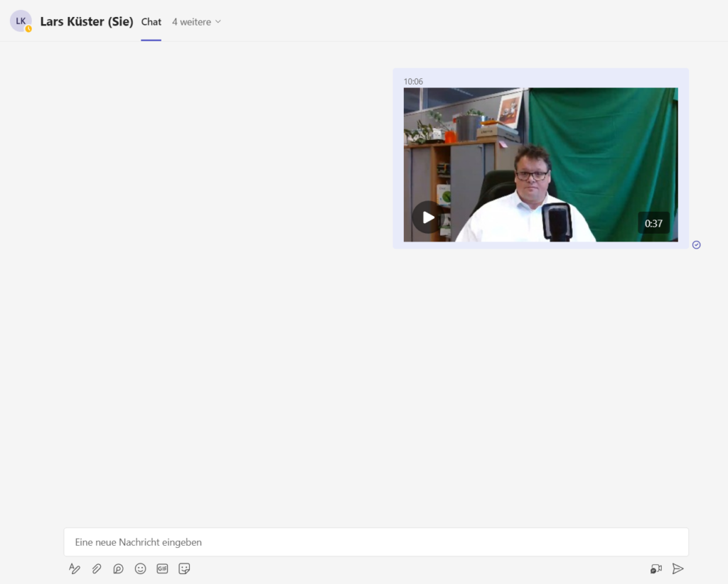Click the LK profile avatar
This screenshot has width=728, height=584.
[21, 21]
